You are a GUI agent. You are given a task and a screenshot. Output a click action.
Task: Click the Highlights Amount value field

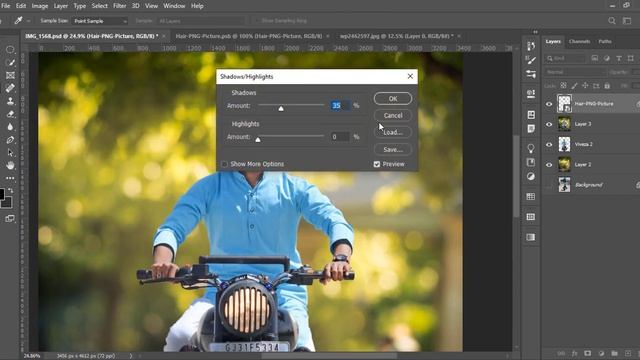click(x=340, y=137)
